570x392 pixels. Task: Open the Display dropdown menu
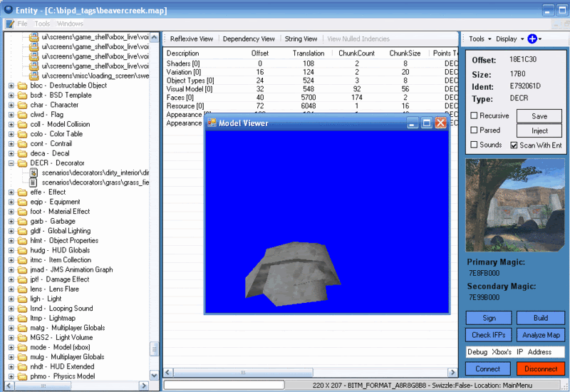pyautogui.click(x=509, y=39)
